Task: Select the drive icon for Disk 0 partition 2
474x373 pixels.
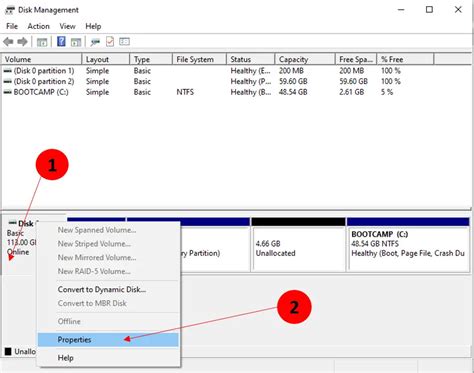Action: click(x=8, y=81)
